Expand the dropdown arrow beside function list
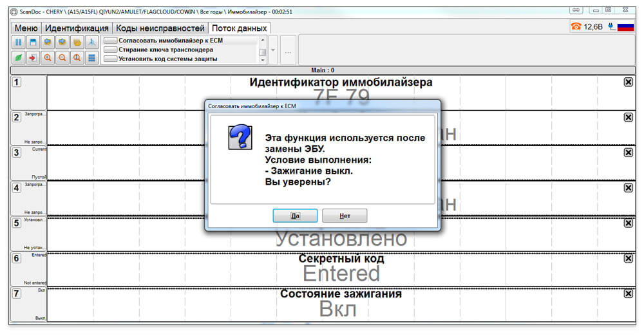The height and width of the screenshot is (336, 644). pos(272,50)
